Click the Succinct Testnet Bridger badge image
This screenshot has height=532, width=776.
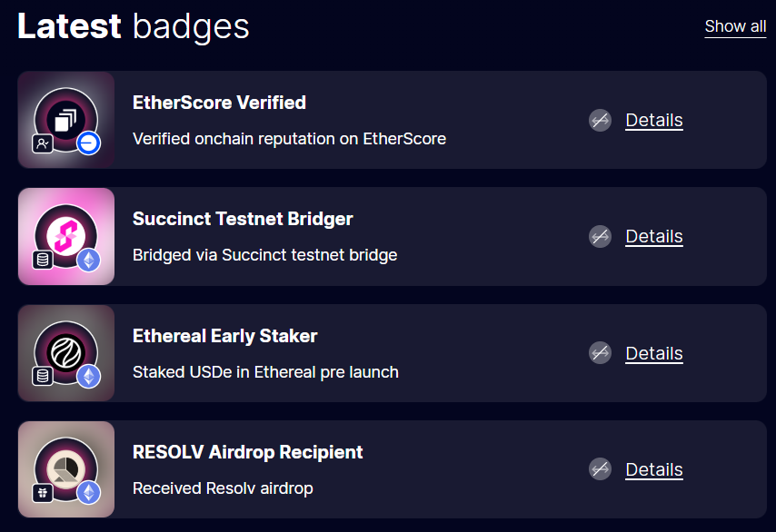pyautogui.click(x=66, y=236)
